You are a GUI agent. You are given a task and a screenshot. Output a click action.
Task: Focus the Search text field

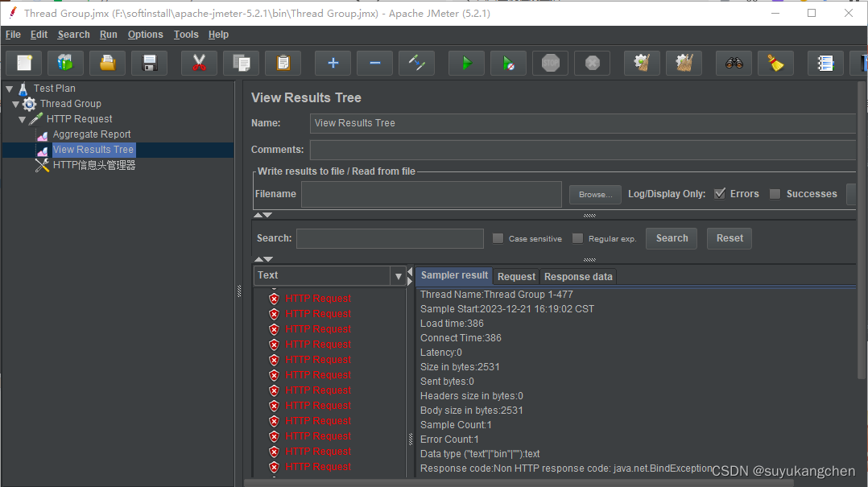(390, 238)
